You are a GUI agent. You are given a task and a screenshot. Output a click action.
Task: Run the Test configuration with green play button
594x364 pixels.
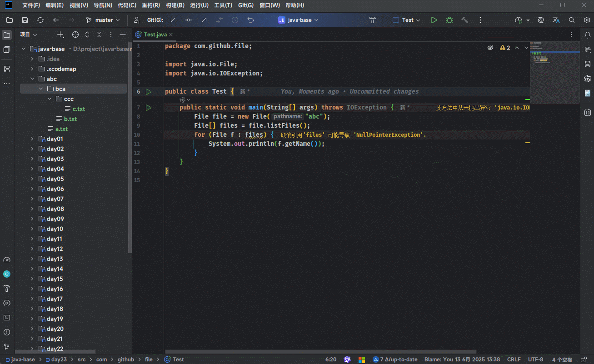[434, 20]
